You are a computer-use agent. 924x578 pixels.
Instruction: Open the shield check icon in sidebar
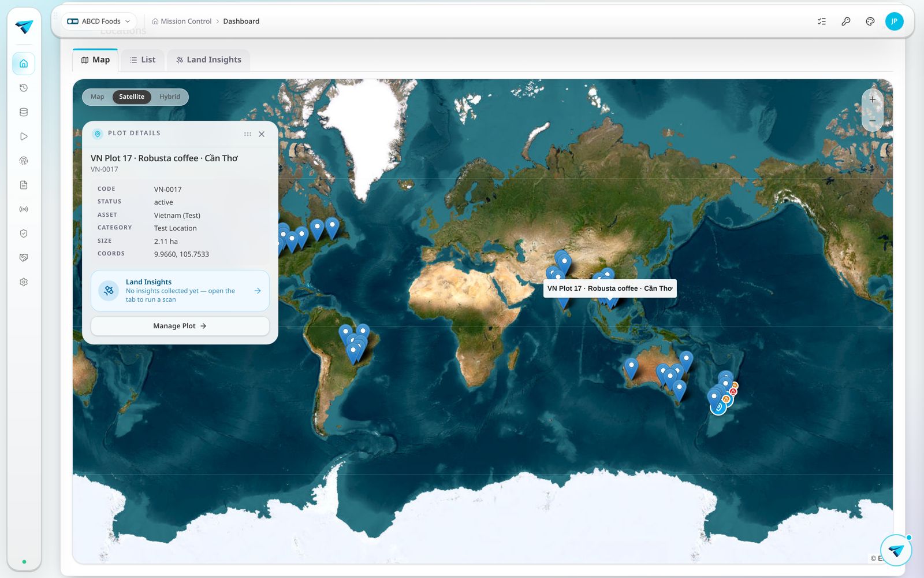click(24, 234)
